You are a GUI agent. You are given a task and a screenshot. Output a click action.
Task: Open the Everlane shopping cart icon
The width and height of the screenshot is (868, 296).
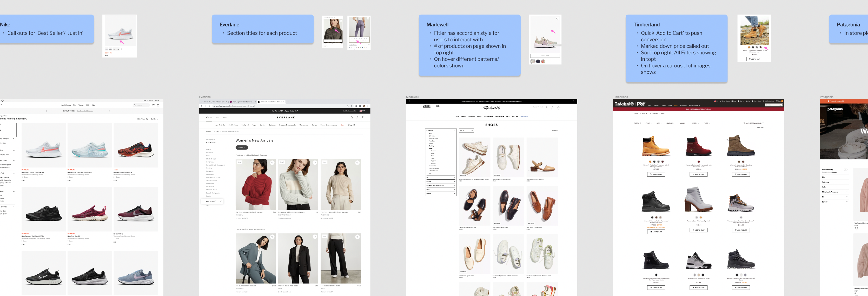pos(363,118)
